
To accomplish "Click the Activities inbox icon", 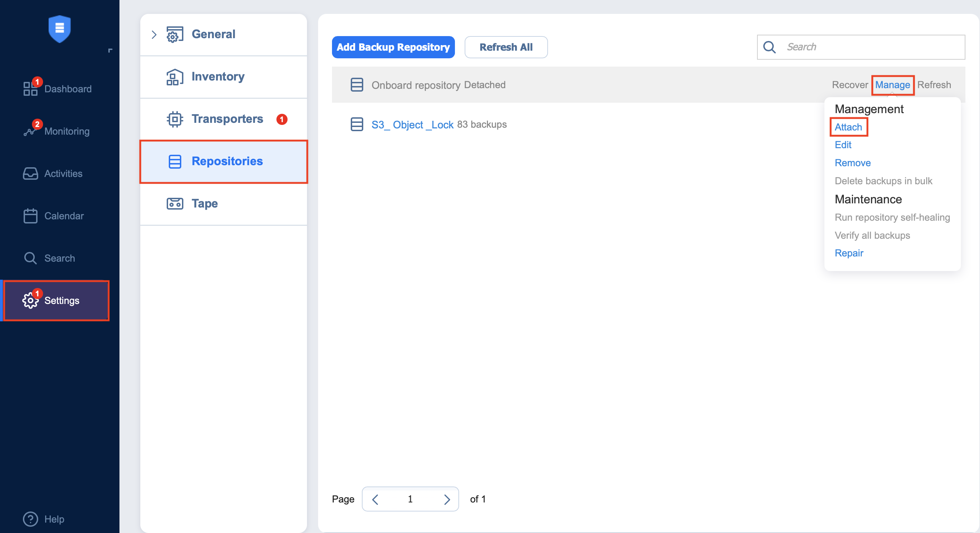I will coord(30,174).
